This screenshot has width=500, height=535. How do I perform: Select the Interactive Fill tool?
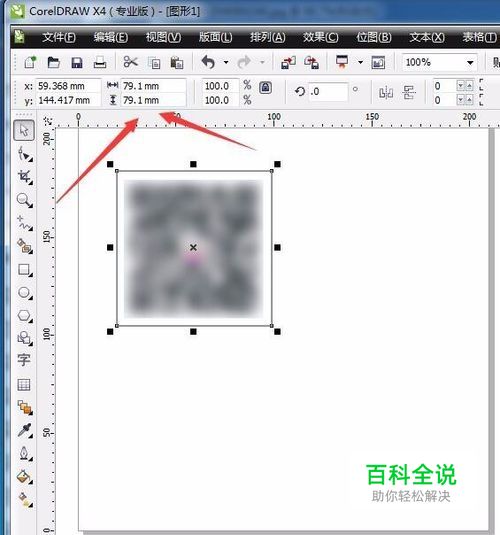pyautogui.click(x=25, y=500)
